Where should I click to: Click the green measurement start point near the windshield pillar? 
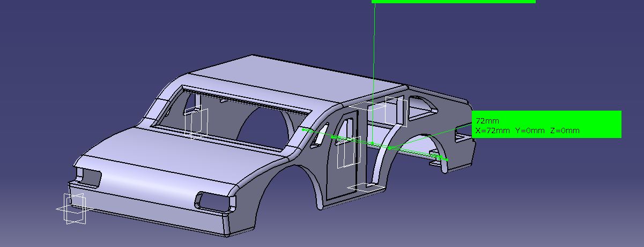coord(303,129)
